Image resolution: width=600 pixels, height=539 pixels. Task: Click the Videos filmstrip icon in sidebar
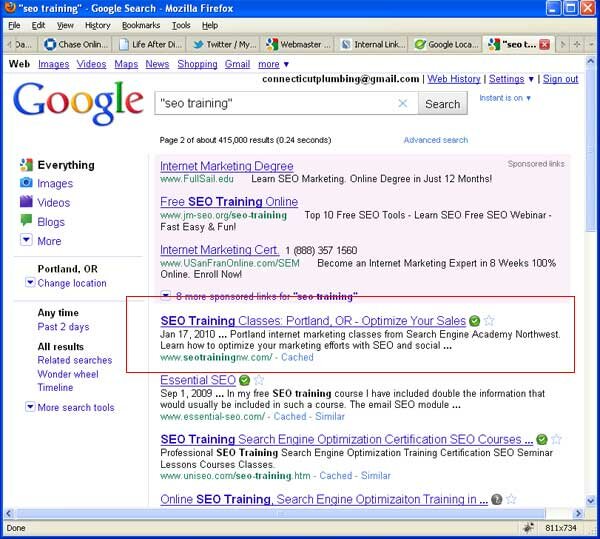point(26,201)
